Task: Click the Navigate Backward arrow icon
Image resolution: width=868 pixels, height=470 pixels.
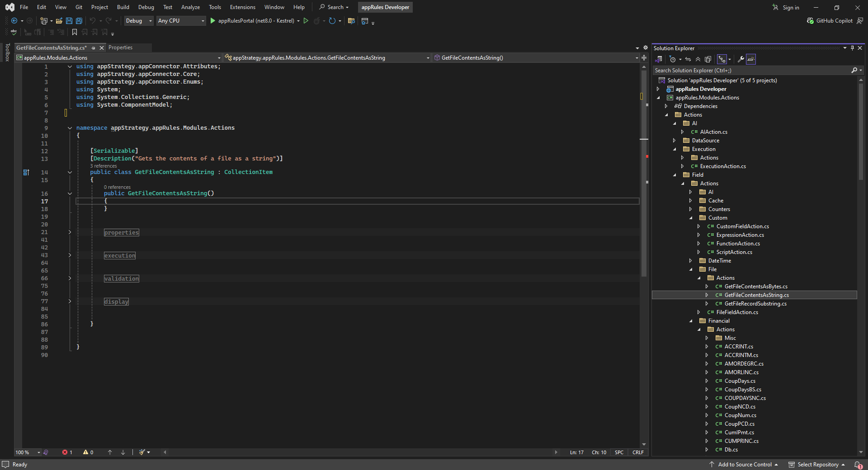Action: click(x=14, y=21)
